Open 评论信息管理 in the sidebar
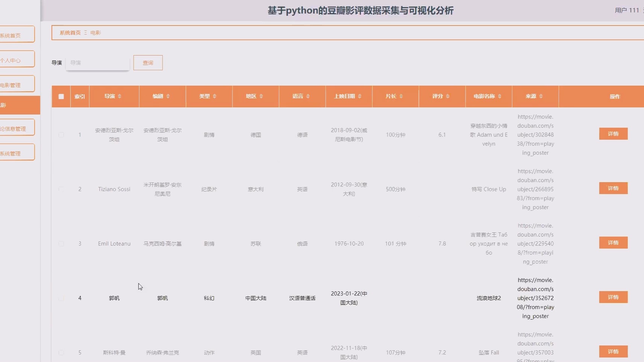Screen dimensions: 644x362 pyautogui.click(x=17, y=128)
